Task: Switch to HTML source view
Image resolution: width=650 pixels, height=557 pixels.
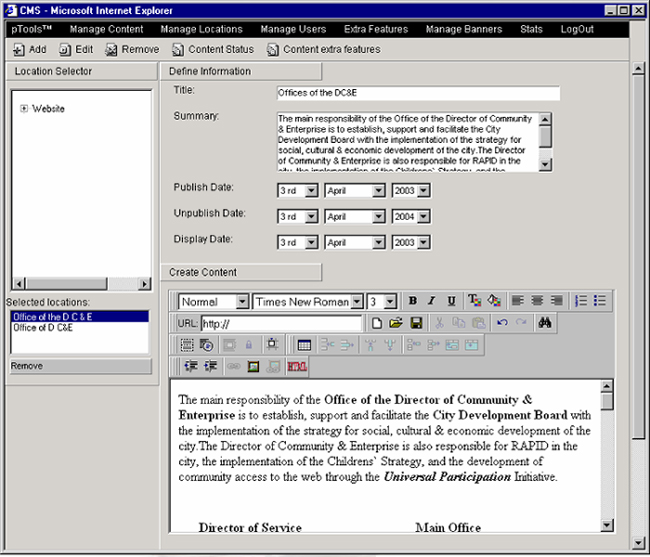Action: (x=297, y=367)
